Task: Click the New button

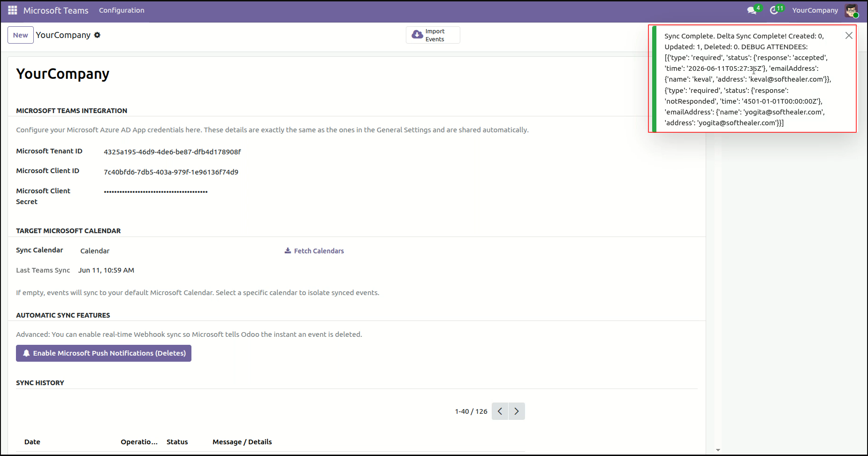Action: pos(21,35)
